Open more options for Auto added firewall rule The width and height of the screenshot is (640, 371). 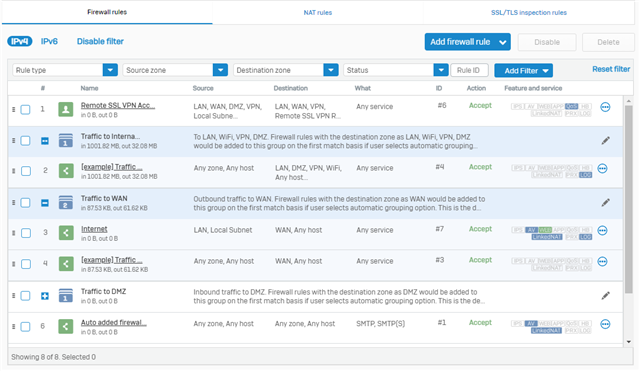[605, 324]
